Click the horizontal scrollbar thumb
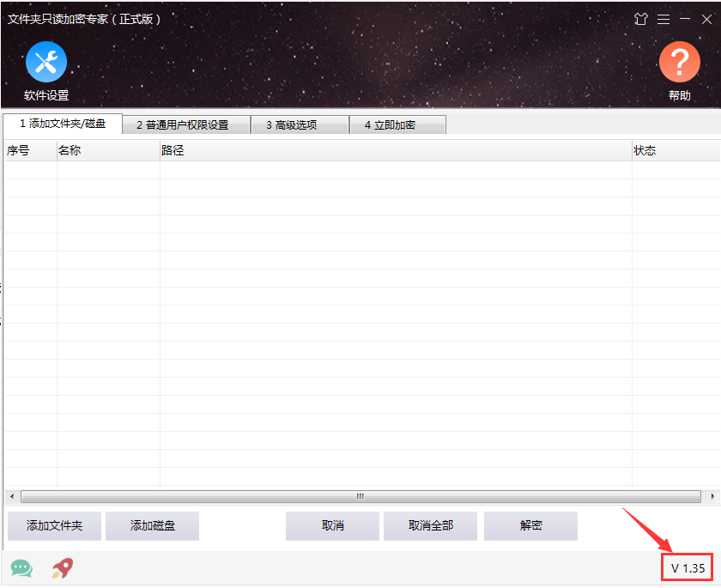 [360, 496]
